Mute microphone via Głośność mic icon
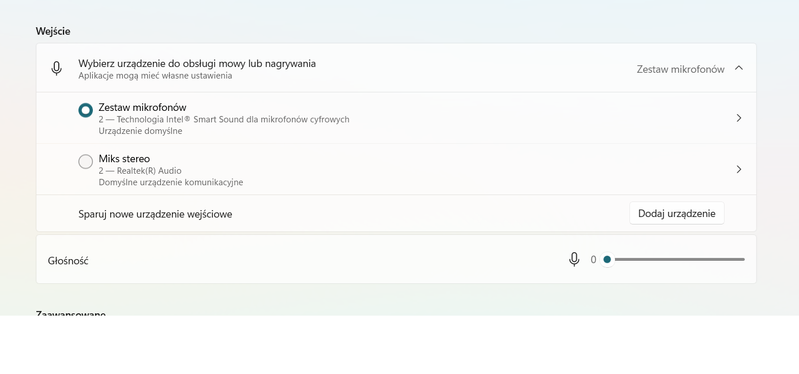Image resolution: width=799 pixels, height=374 pixels. [x=574, y=259]
